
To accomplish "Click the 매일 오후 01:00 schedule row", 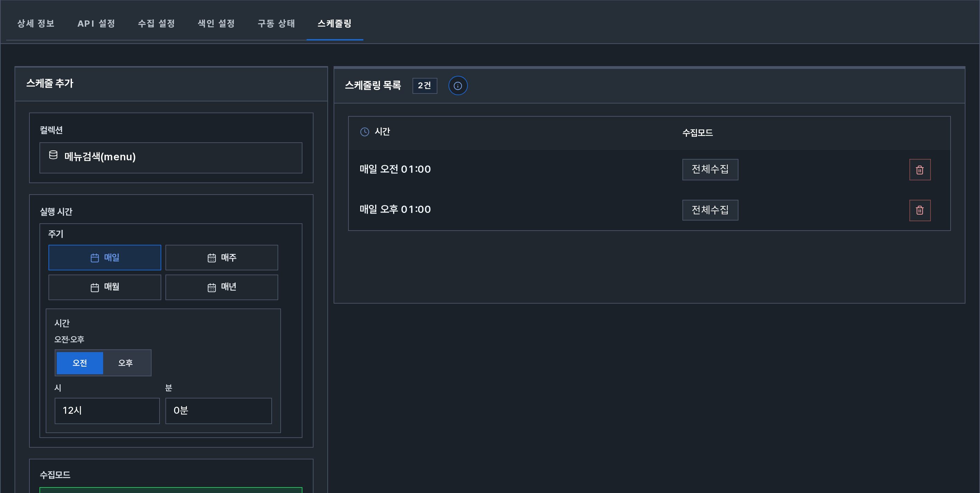I will click(x=649, y=210).
